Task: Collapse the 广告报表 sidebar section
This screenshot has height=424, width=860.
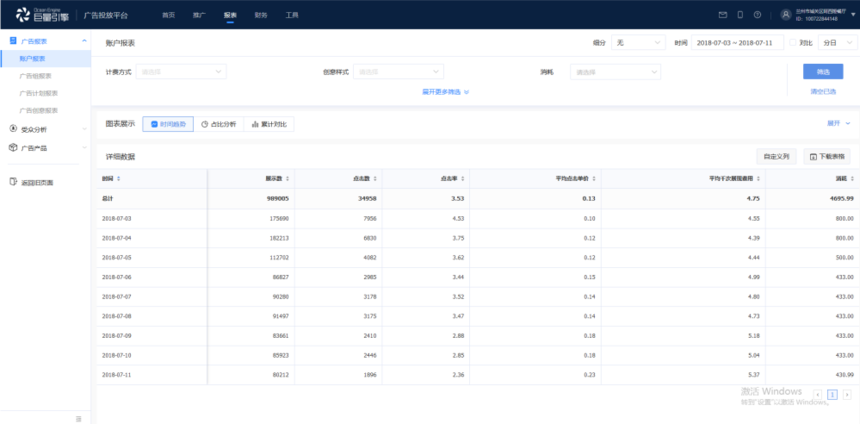Action: click(x=84, y=41)
